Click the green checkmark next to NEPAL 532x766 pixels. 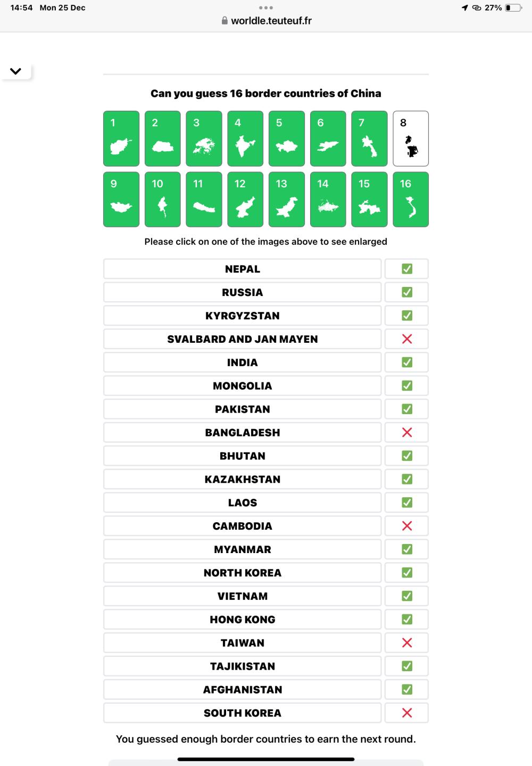[407, 269]
